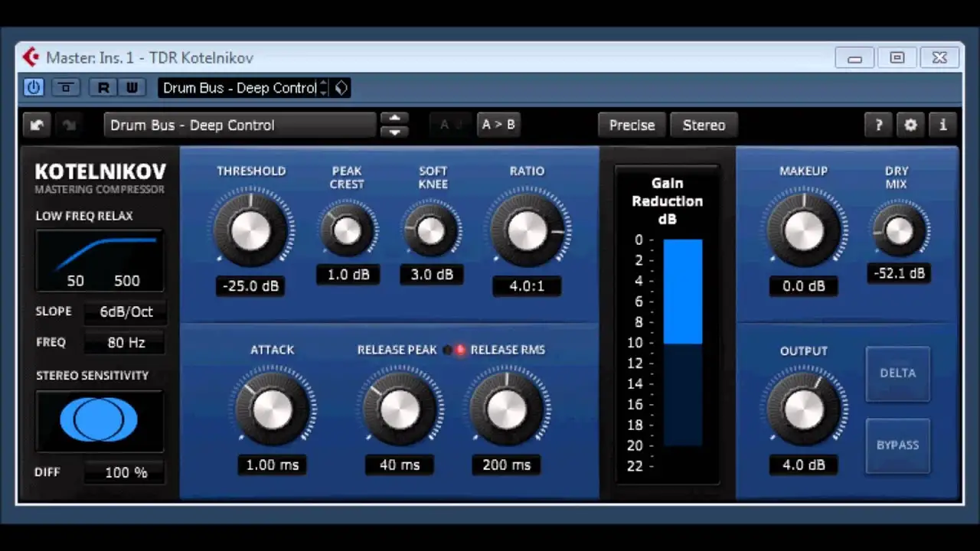Click the undo arrow icon
The width and height of the screenshot is (980, 551).
[36, 125]
